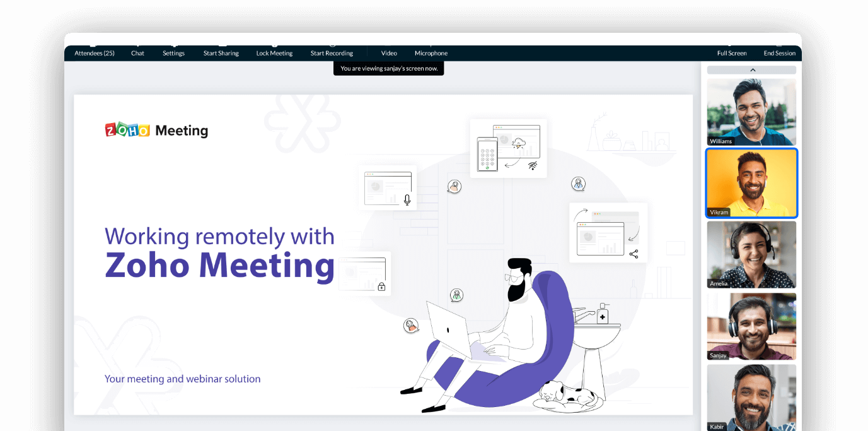The image size is (868, 431).
Task: Collapse participant list with up chevron
Action: click(x=751, y=70)
